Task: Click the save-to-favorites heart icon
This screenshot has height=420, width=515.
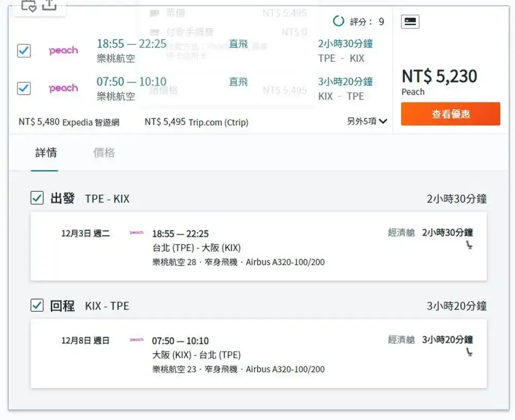Action: 28,6
